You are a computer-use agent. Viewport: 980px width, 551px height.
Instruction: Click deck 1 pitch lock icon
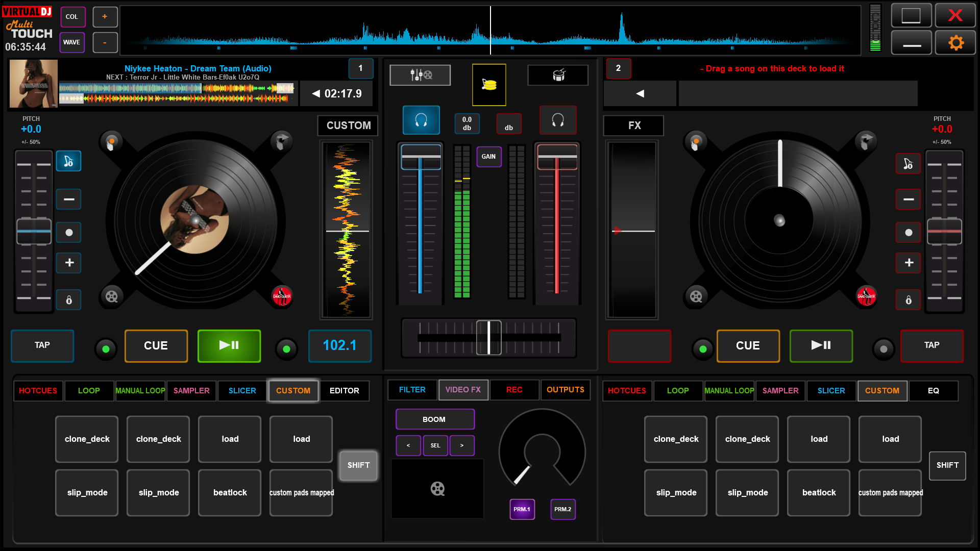[x=69, y=299]
